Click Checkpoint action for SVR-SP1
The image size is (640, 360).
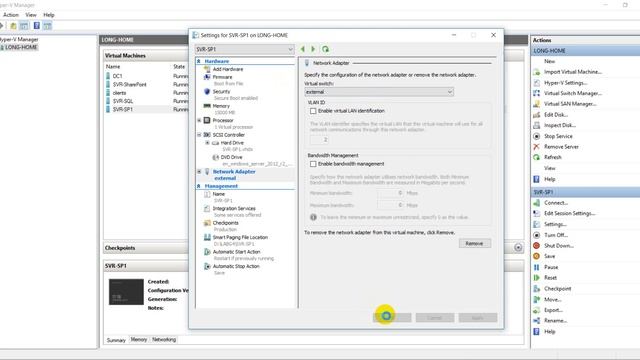point(558,289)
